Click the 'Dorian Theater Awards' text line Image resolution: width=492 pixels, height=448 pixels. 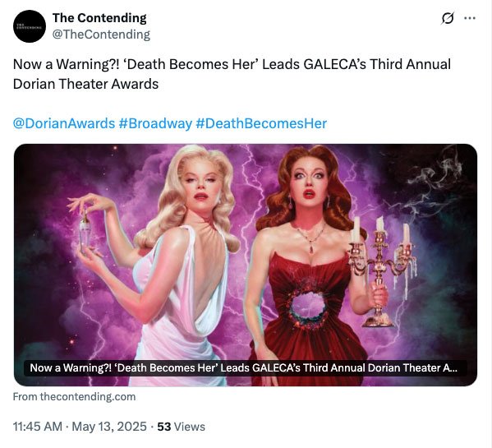(85, 84)
